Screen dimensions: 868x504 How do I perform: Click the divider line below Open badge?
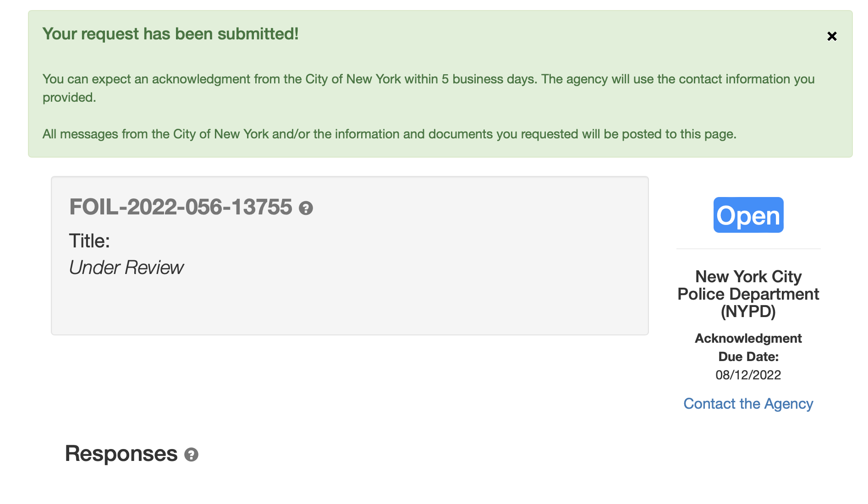[748, 249]
